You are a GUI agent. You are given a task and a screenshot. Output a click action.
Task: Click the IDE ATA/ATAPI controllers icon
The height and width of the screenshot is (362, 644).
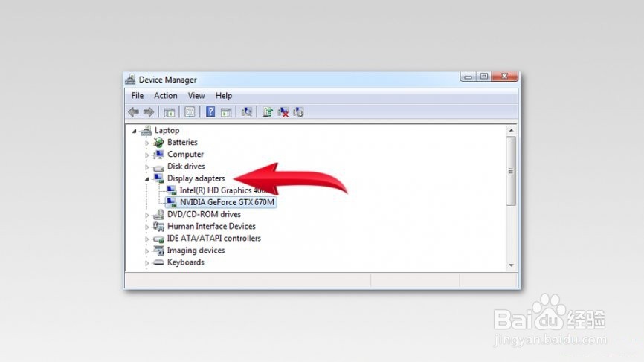pyautogui.click(x=158, y=239)
